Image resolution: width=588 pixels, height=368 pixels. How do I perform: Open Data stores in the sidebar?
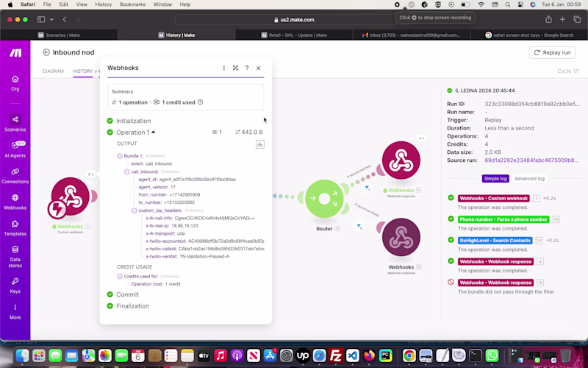pos(15,256)
